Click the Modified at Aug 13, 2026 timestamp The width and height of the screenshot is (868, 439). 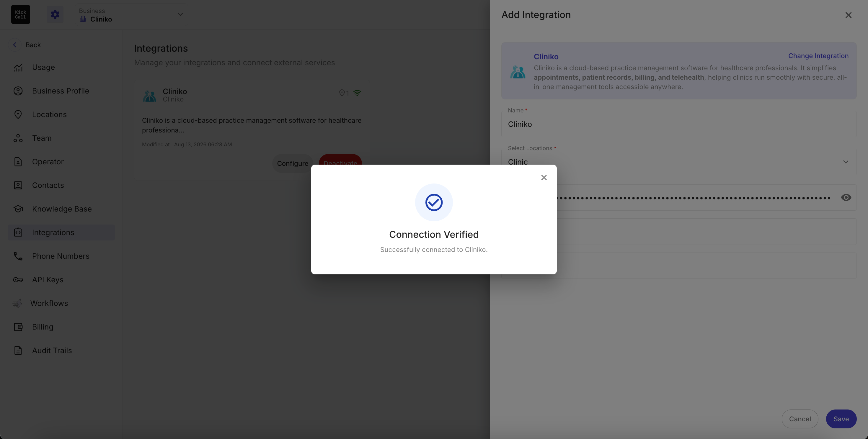click(187, 145)
